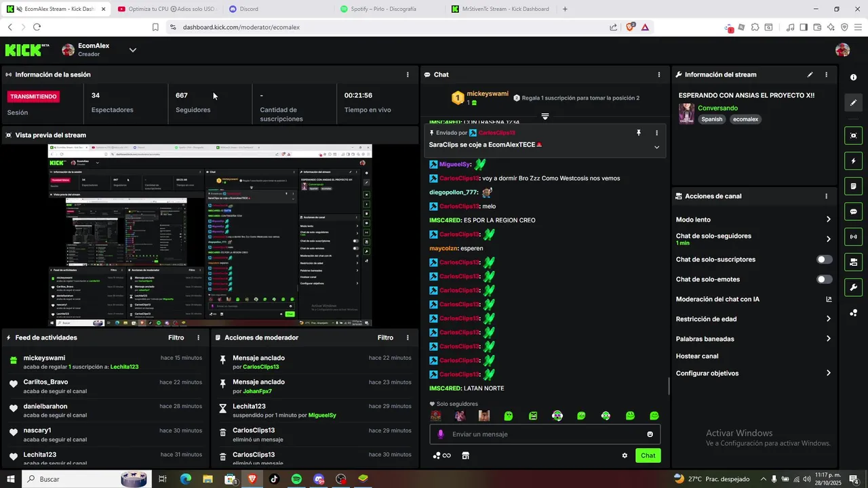The image size is (868, 488).
Task: Open the Chat panel three-dot menu
Action: point(659,75)
